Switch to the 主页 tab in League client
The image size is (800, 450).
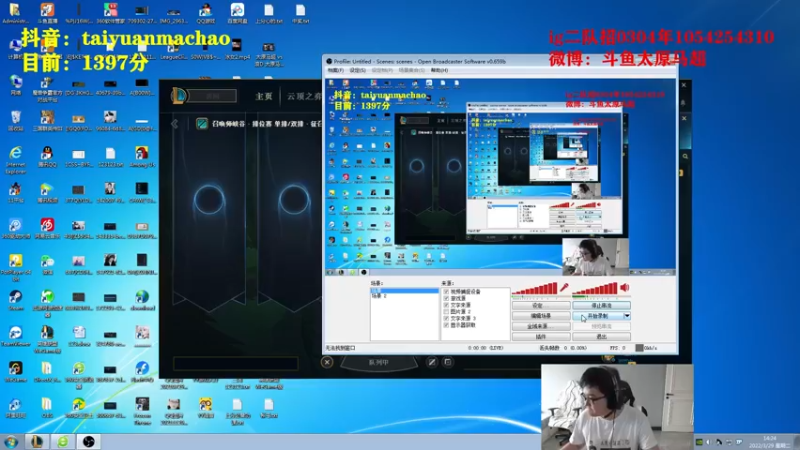(x=264, y=96)
